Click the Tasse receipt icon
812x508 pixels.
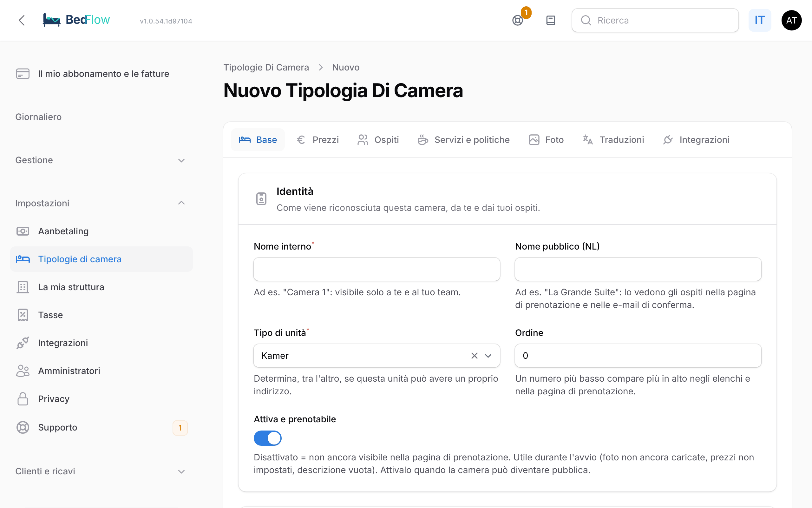pyautogui.click(x=23, y=315)
